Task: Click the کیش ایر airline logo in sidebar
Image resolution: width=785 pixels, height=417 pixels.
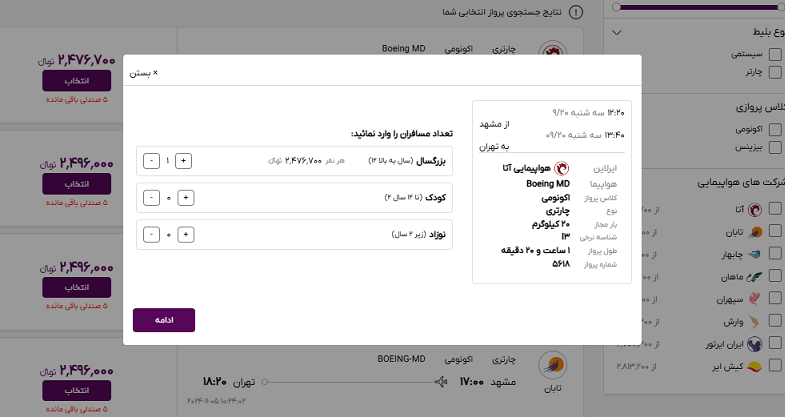Action: click(x=754, y=366)
